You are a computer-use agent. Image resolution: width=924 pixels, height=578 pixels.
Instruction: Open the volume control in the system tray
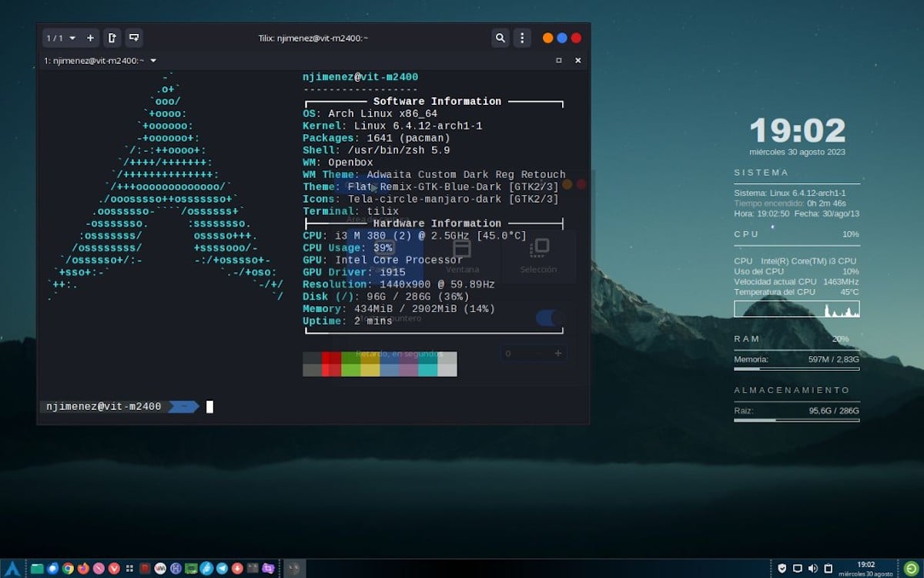[x=813, y=569]
